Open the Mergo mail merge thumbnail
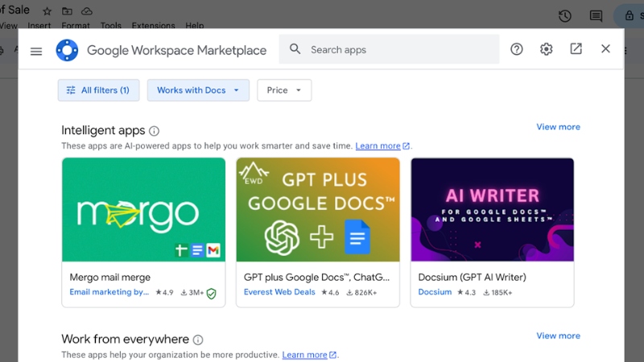The width and height of the screenshot is (644, 362). coord(143,210)
